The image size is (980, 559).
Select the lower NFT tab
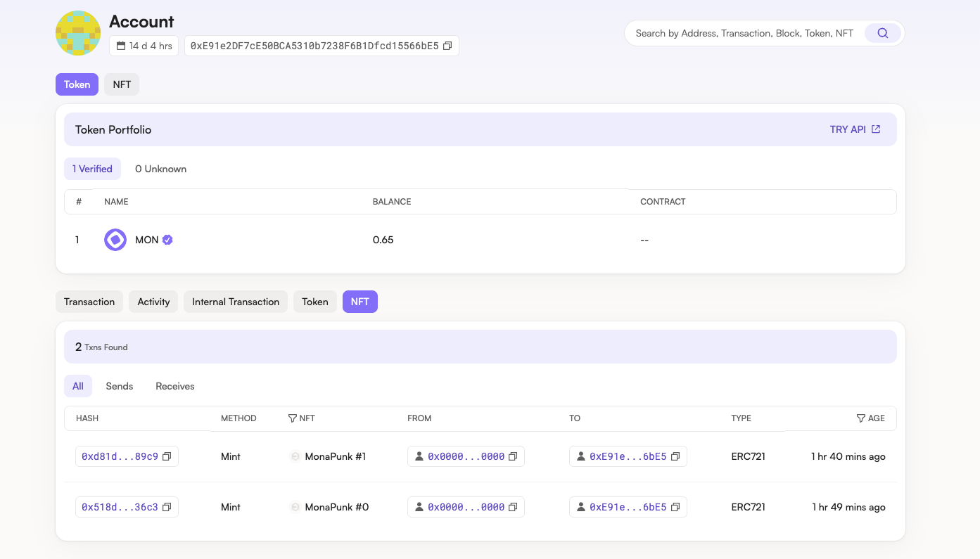click(360, 302)
